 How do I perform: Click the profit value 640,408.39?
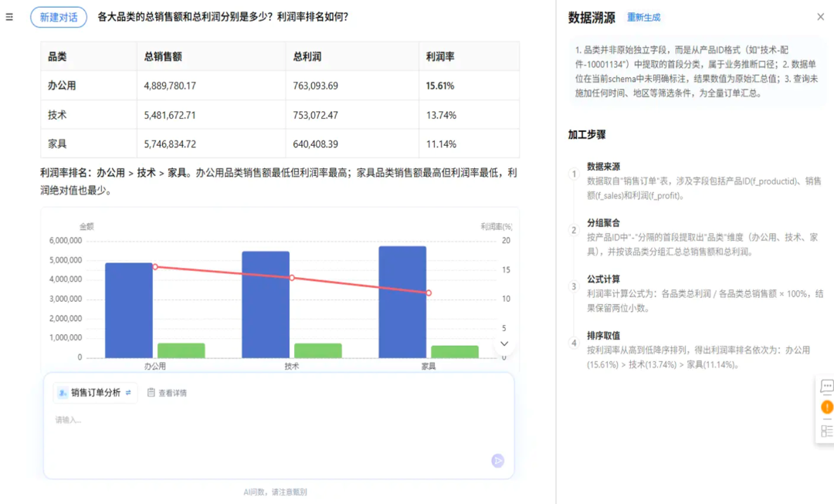coord(315,144)
